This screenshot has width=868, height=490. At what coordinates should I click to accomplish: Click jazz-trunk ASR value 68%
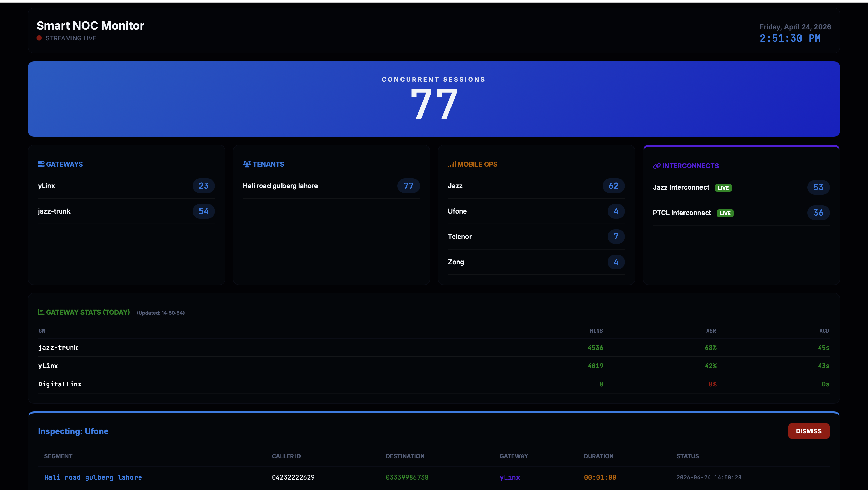pyautogui.click(x=711, y=348)
